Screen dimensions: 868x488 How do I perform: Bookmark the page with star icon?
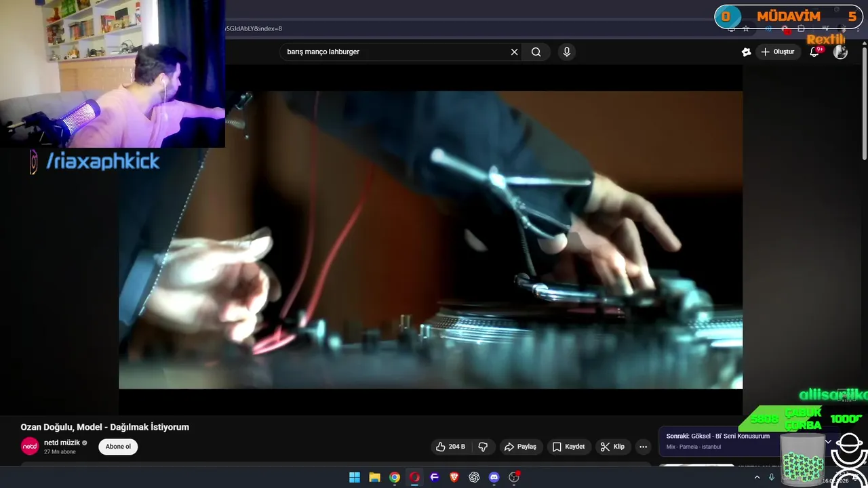pos(746,29)
